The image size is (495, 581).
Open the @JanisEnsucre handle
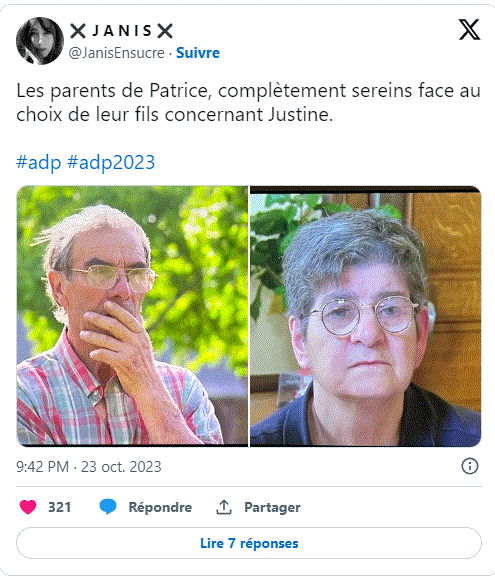tap(116, 53)
